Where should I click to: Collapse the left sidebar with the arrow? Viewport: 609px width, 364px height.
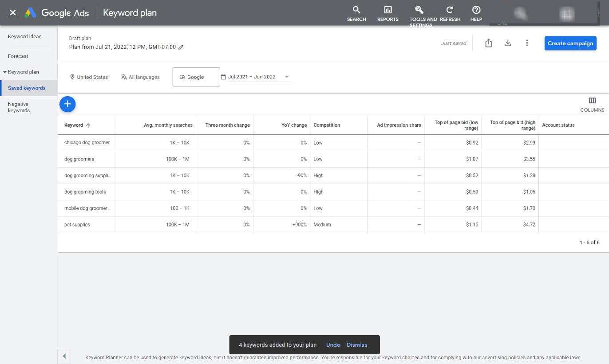pos(64,356)
